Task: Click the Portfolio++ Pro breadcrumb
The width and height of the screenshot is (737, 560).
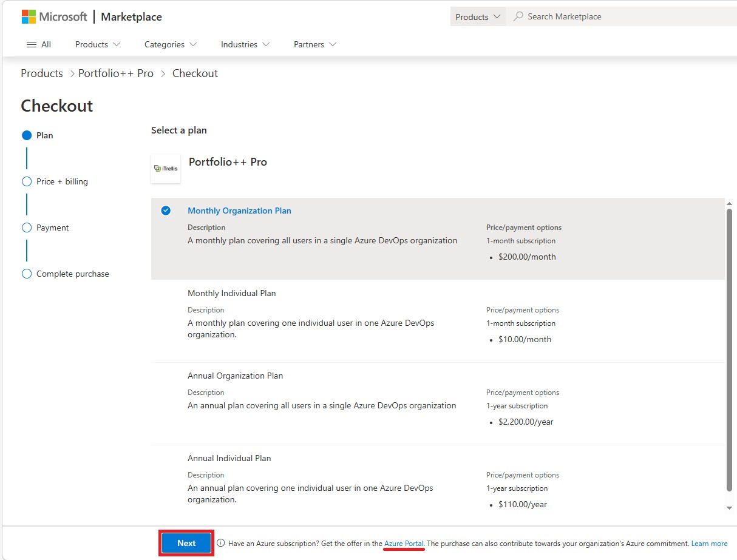Action: pyautogui.click(x=116, y=73)
